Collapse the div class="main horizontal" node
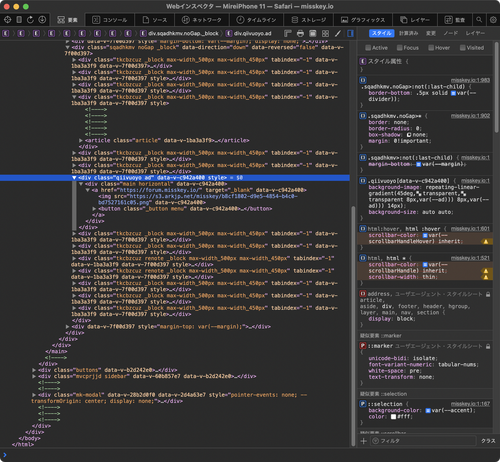 click(81, 184)
